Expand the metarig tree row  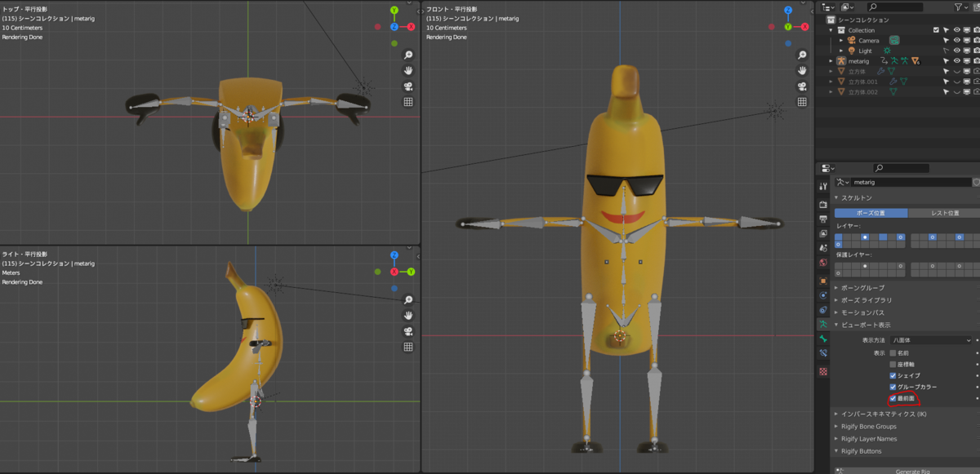pyautogui.click(x=831, y=61)
